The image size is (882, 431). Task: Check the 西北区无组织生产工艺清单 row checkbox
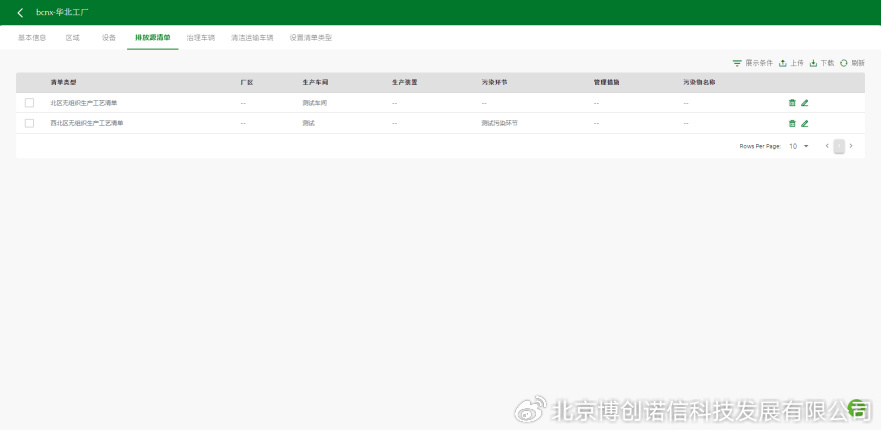click(x=29, y=124)
